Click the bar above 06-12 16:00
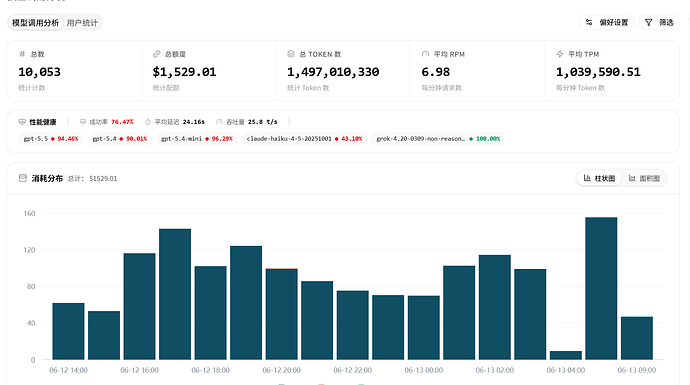 point(139,306)
